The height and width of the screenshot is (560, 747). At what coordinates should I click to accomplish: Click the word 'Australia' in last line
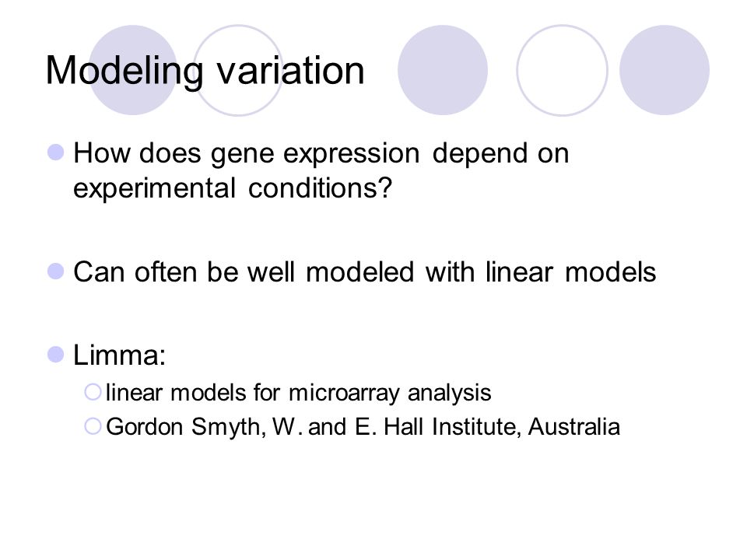pos(574,426)
